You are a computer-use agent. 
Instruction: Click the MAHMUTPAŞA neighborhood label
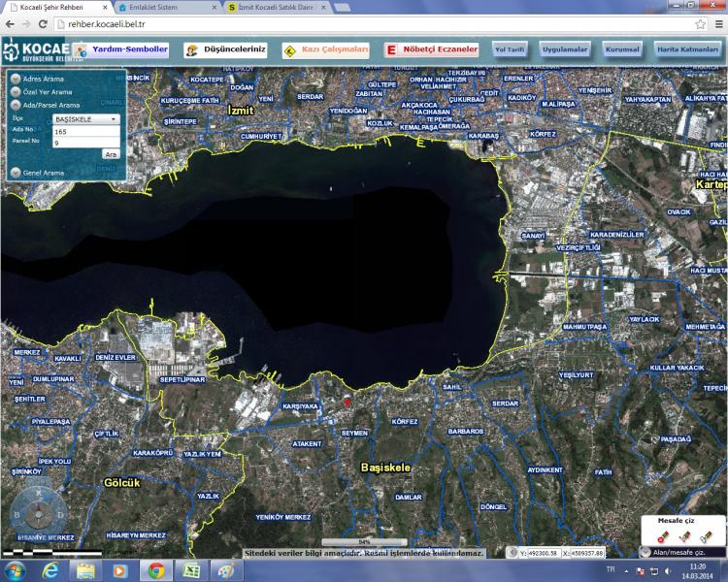pyautogui.click(x=584, y=327)
